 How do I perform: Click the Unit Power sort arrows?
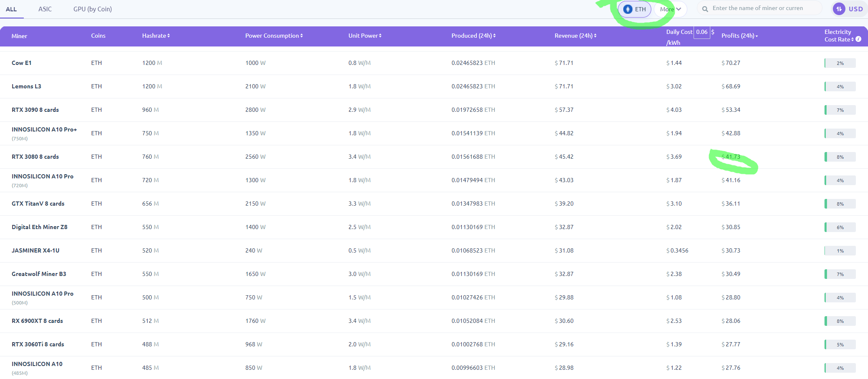pos(380,36)
